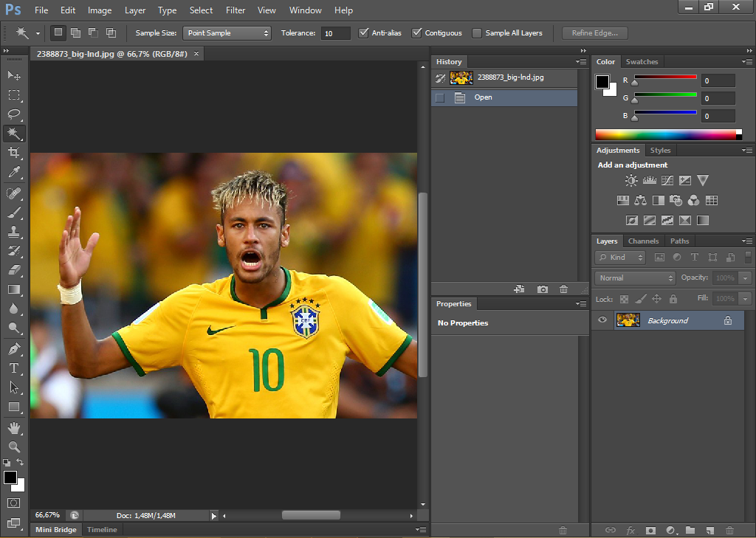Open the Sample Size dropdown
756x538 pixels.
(x=227, y=33)
